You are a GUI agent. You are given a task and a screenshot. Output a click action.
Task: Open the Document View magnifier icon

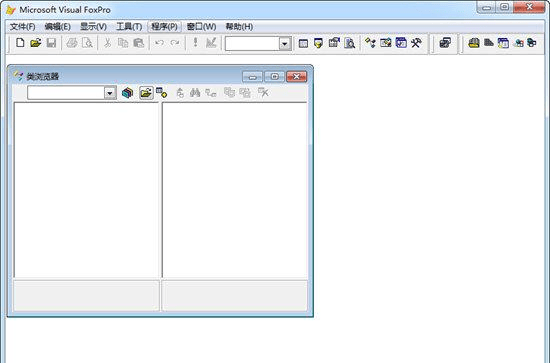pyautogui.click(x=349, y=43)
